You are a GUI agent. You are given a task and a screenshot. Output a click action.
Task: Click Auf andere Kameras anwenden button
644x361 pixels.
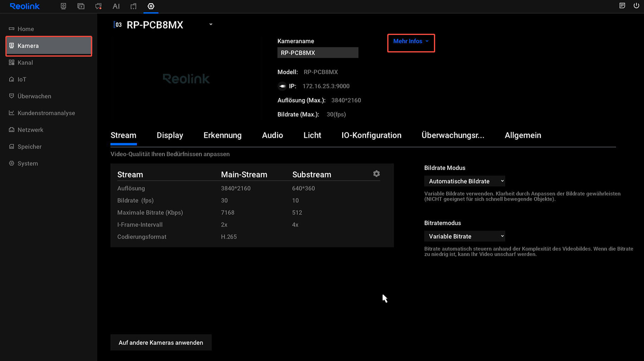click(x=161, y=343)
